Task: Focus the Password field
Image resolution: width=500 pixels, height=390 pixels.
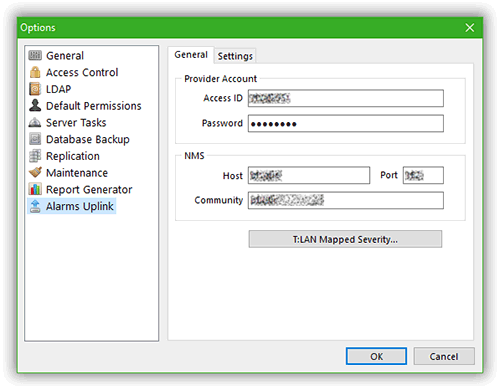Action: (x=346, y=124)
